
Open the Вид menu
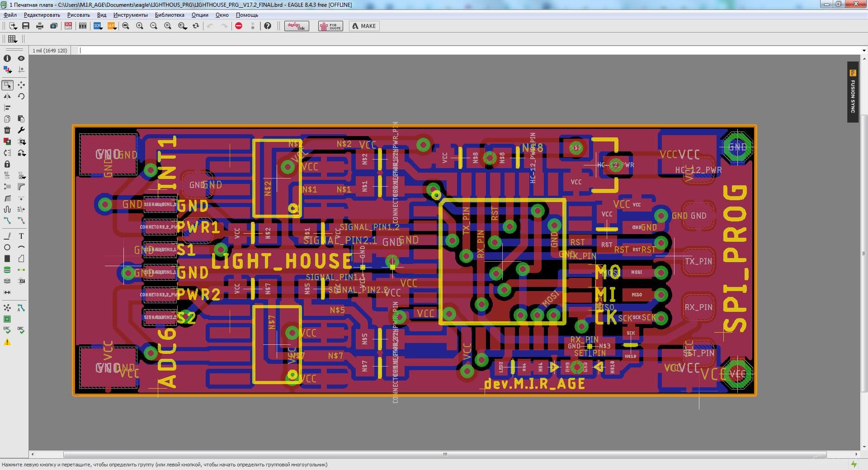(102, 15)
